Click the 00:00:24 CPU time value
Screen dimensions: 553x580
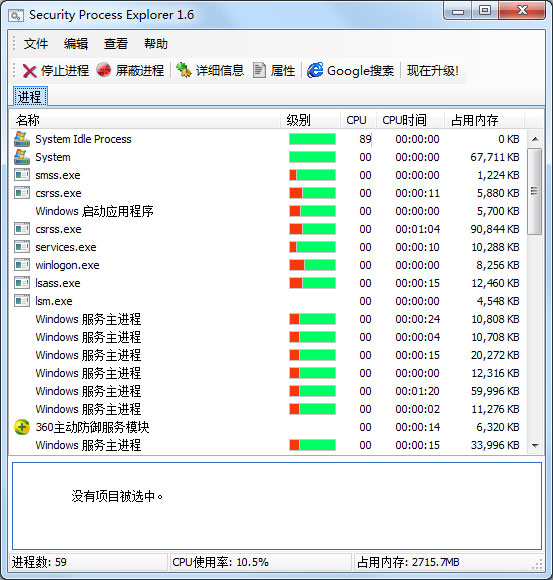click(417, 319)
